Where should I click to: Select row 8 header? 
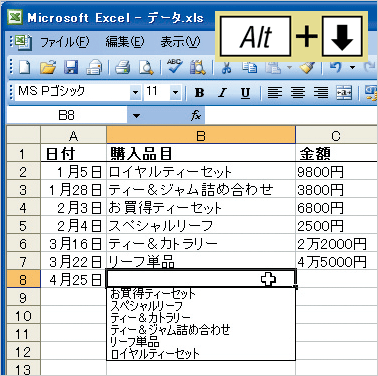(23, 279)
